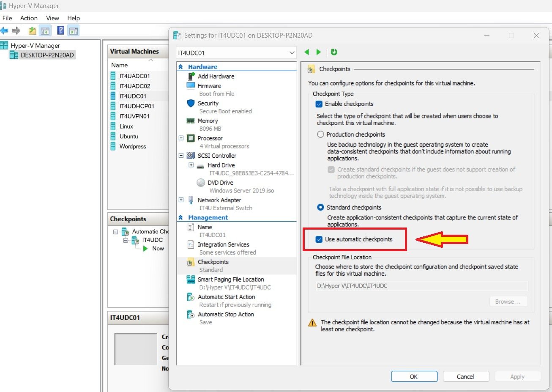Screen dimensions: 552x392
Task: Disable Use automatic checkpoints
Action: pos(319,239)
